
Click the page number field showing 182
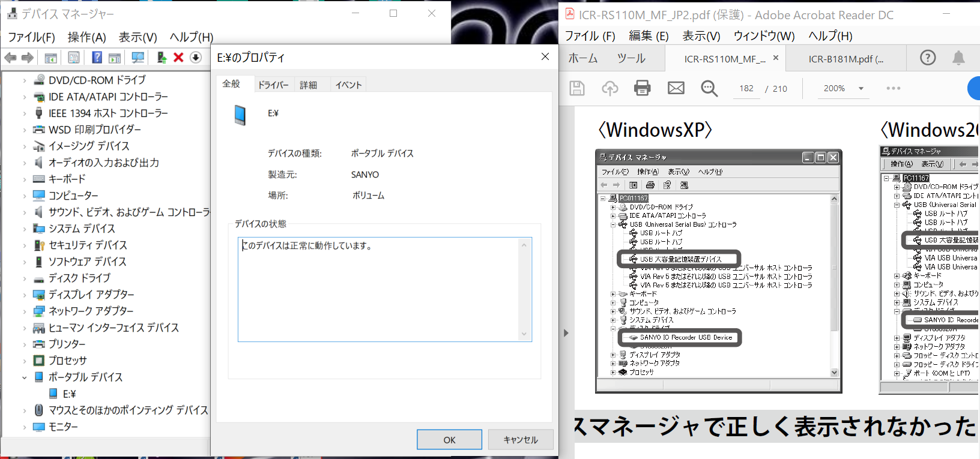(746, 88)
